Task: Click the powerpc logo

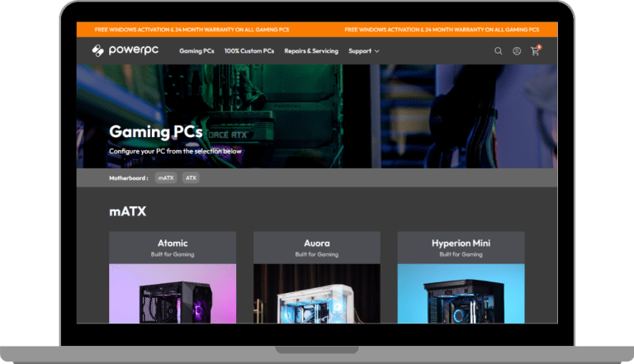Action: [x=125, y=50]
